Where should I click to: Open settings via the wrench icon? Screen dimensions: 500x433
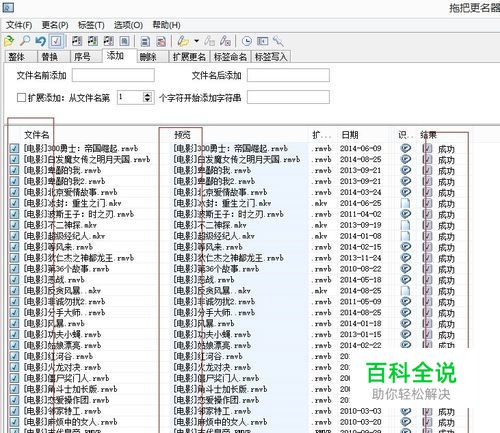pos(278,41)
